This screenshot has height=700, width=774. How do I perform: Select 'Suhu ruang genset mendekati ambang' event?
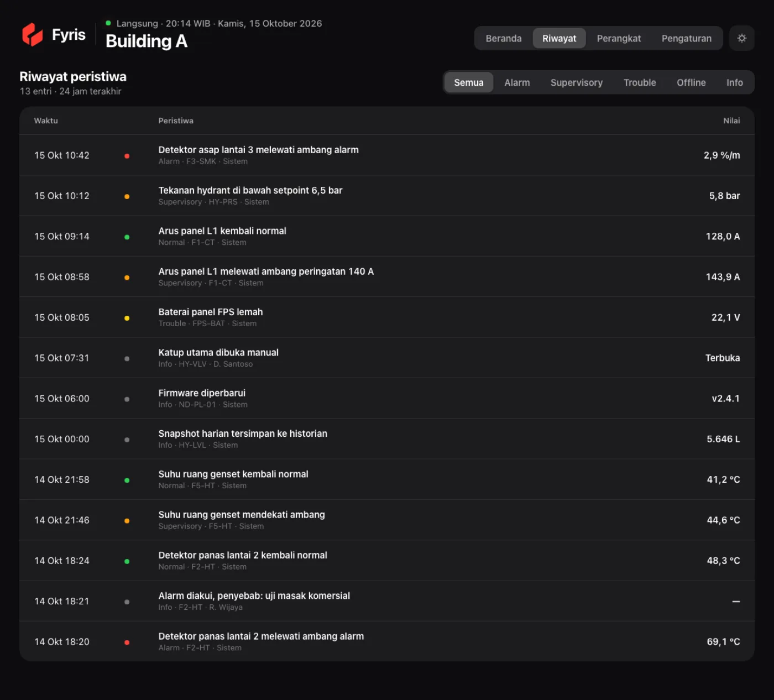click(x=387, y=520)
